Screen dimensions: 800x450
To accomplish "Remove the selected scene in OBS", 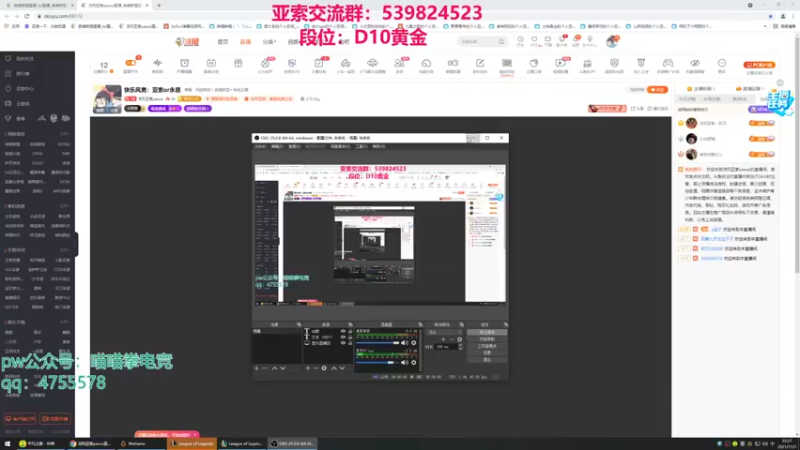I will (265, 368).
